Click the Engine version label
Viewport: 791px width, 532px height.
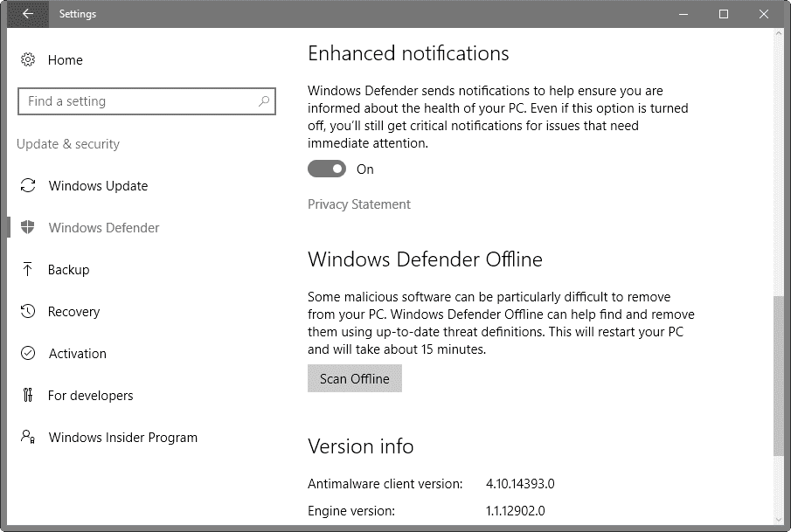(351, 511)
